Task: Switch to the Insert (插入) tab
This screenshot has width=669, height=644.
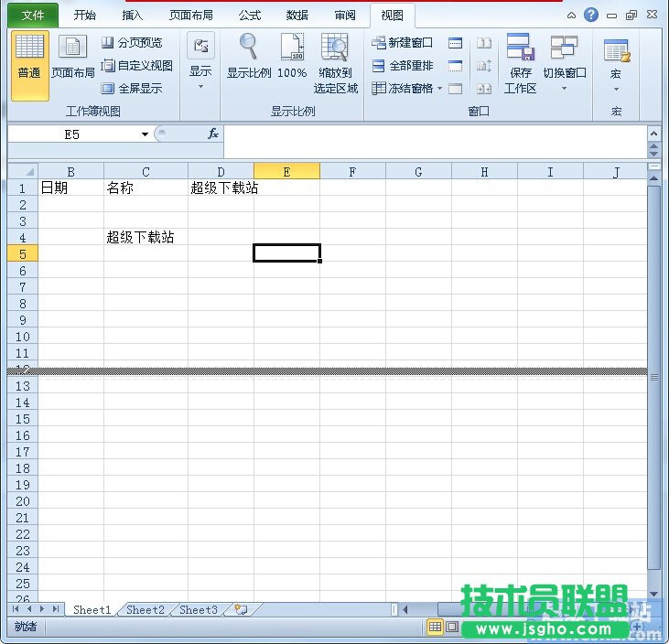Action: coord(133,16)
